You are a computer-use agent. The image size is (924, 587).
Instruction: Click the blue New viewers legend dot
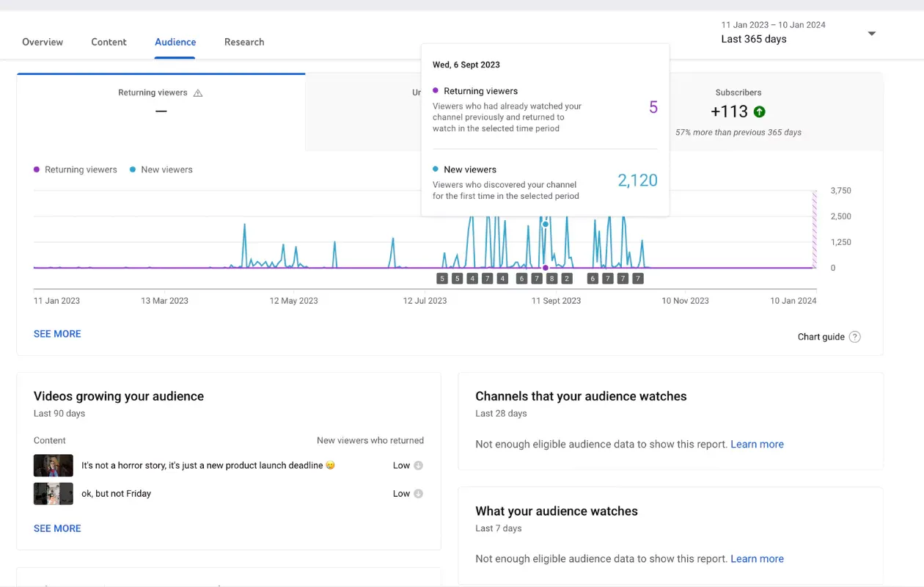133,169
